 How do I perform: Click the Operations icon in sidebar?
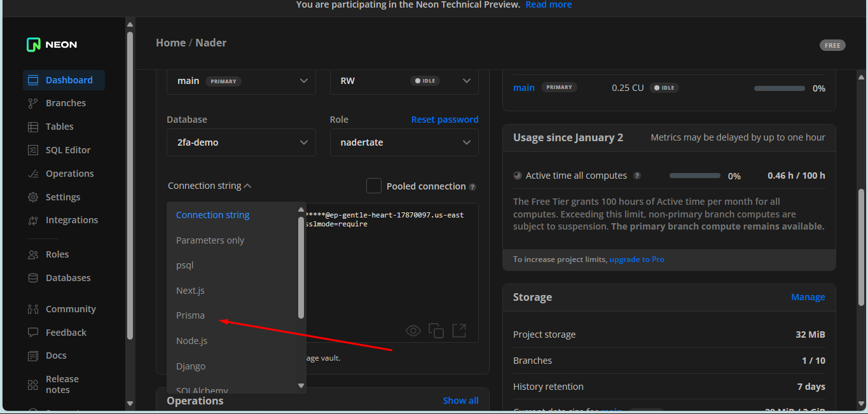33,174
